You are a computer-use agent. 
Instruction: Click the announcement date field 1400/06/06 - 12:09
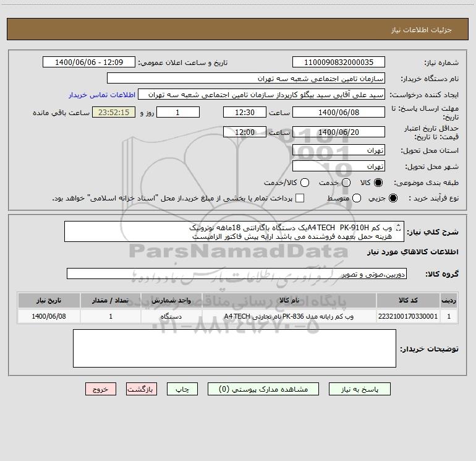(x=89, y=62)
